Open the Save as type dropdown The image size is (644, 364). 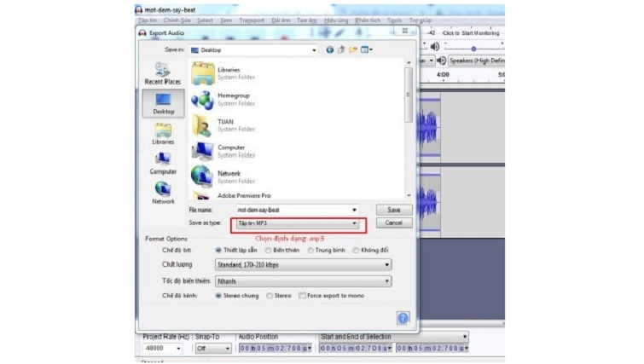(x=298, y=223)
